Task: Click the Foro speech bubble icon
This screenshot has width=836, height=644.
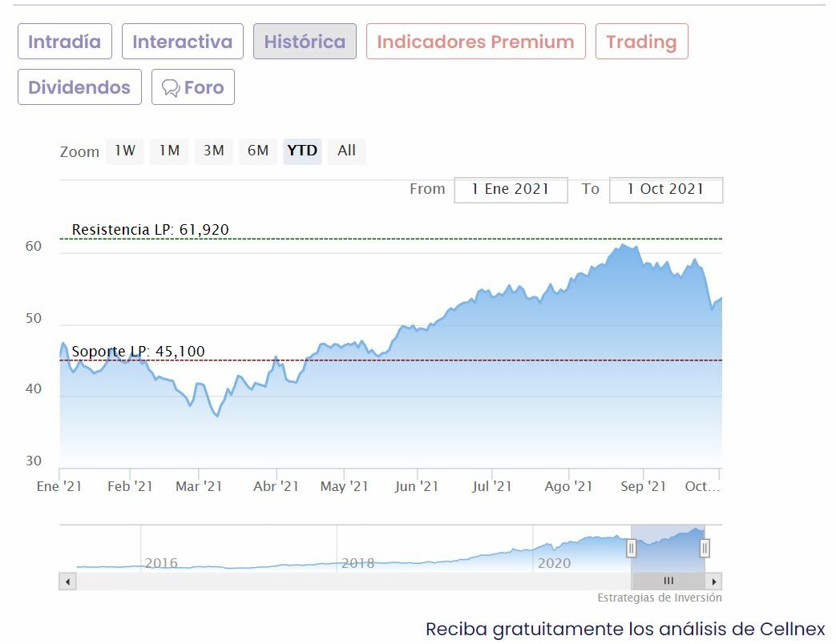Action: [171, 87]
